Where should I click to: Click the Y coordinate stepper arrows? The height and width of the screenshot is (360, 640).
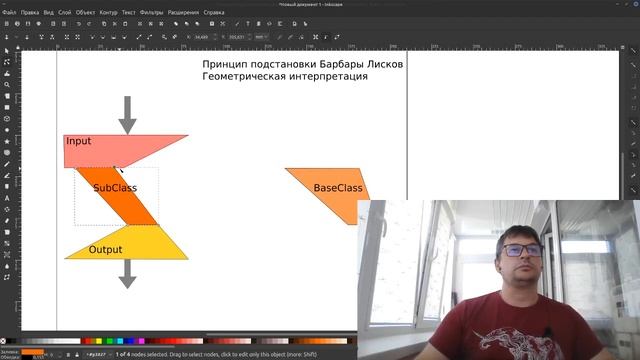click(249, 37)
